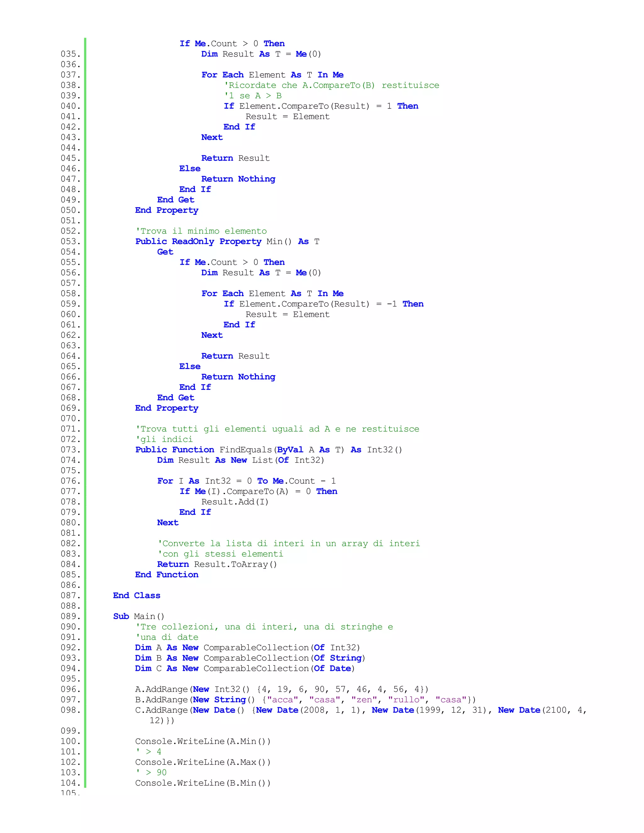Click "Next" on line 062
This screenshot has height=833, width=644.
click(x=212, y=335)
